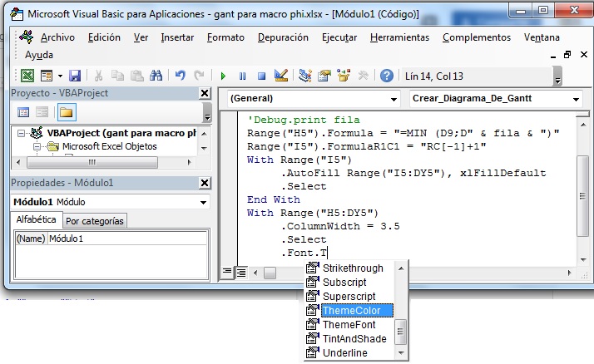This screenshot has width=594, height=364.
Task: Click the Paste clipboard icon
Action: point(136,76)
